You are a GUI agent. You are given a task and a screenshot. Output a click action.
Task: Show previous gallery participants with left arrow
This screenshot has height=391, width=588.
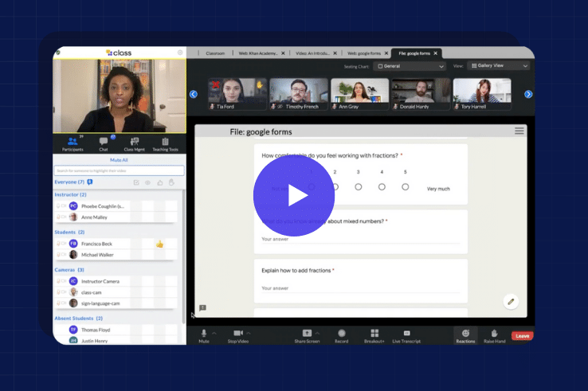pos(194,94)
